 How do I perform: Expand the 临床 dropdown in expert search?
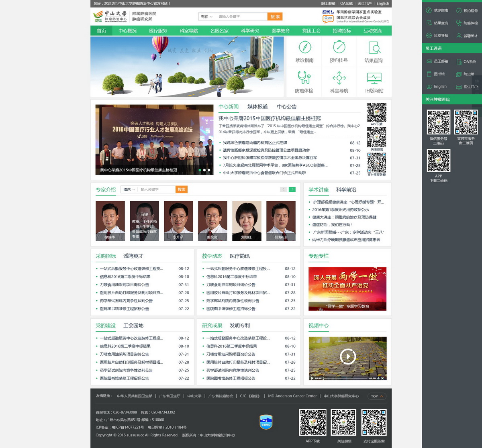pos(129,189)
